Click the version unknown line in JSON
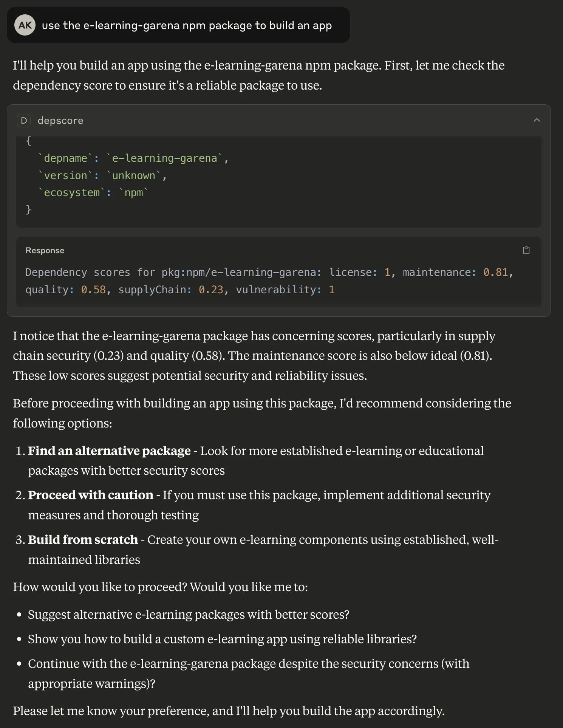 click(103, 175)
